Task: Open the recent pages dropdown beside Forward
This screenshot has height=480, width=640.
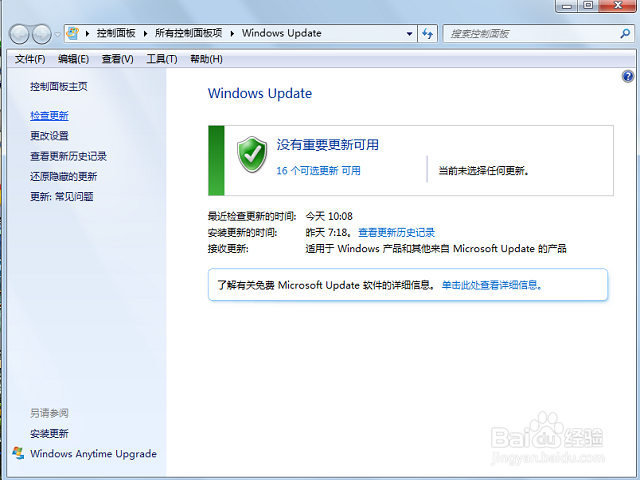Action: (58, 34)
